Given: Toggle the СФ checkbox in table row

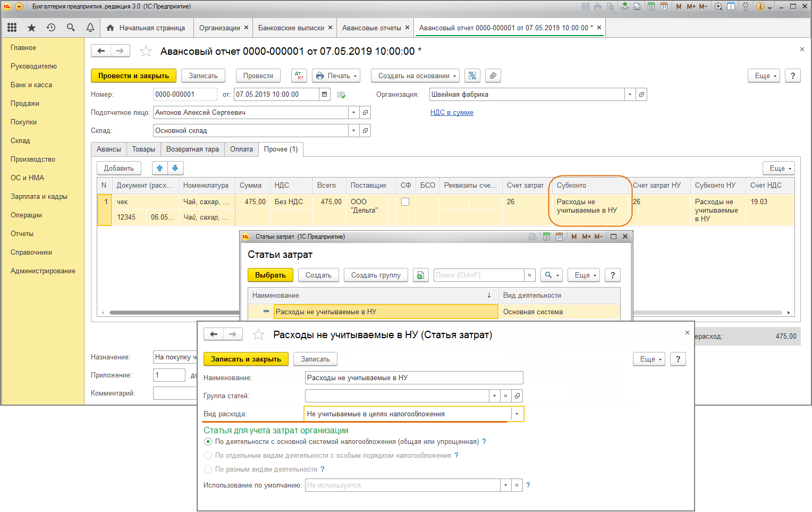Looking at the screenshot, I should pyautogui.click(x=405, y=202).
